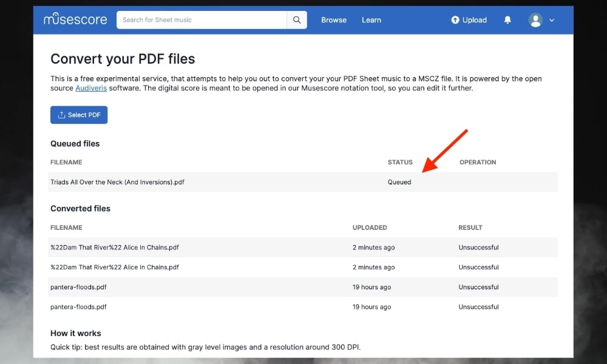Click the UPLOADED column header

click(x=369, y=227)
